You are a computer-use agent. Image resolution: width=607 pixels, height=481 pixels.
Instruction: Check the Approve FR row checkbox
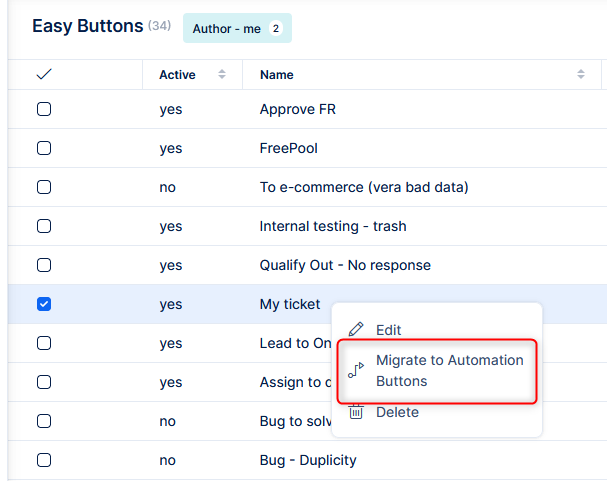tap(44, 109)
